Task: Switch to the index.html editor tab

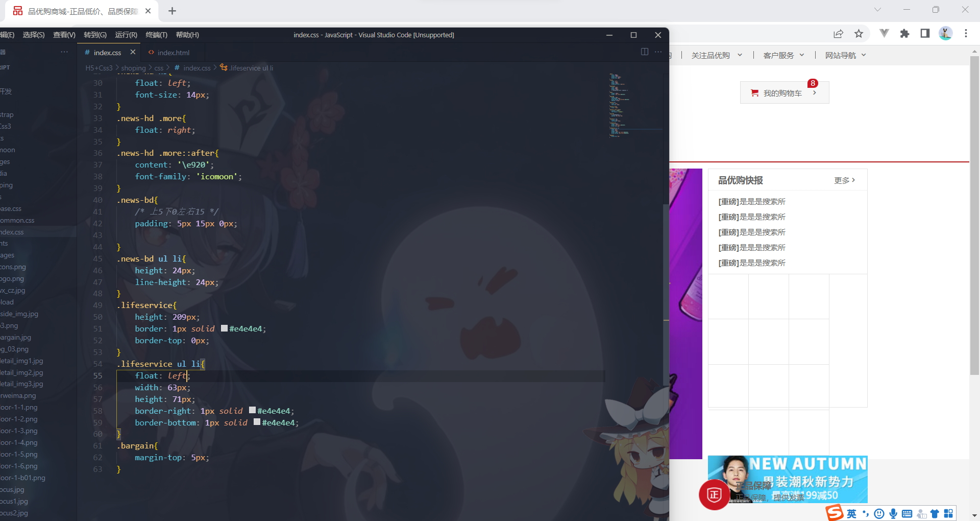Action: click(173, 53)
